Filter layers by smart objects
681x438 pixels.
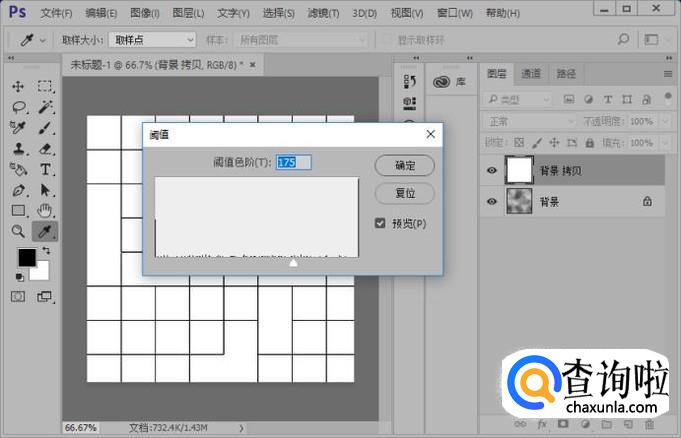click(646, 100)
